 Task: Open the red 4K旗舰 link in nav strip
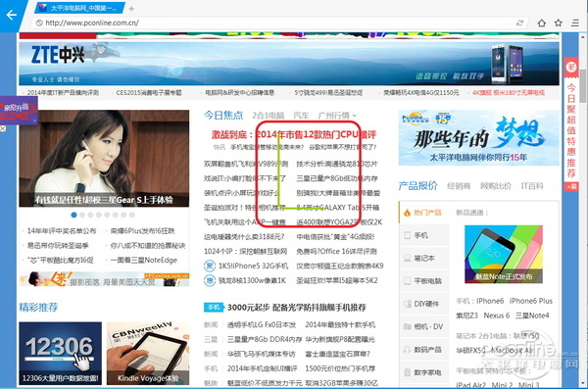pyautogui.click(x=509, y=93)
